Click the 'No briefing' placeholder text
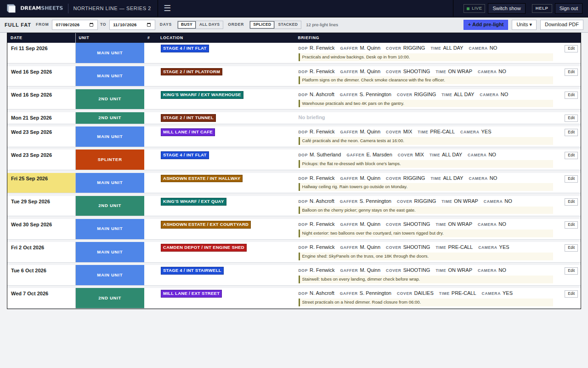The height and width of the screenshot is (368, 588). 311,118
